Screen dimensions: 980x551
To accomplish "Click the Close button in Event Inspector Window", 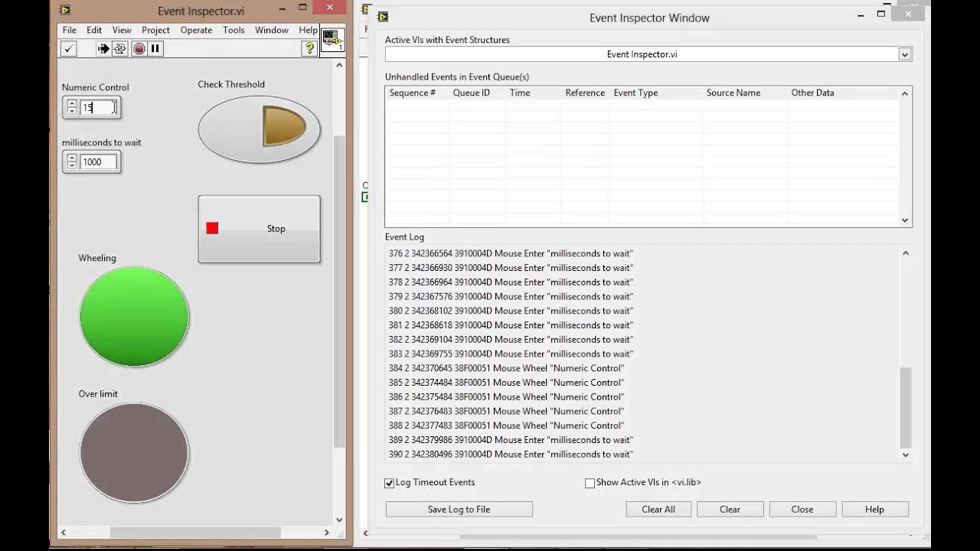I will point(802,510).
